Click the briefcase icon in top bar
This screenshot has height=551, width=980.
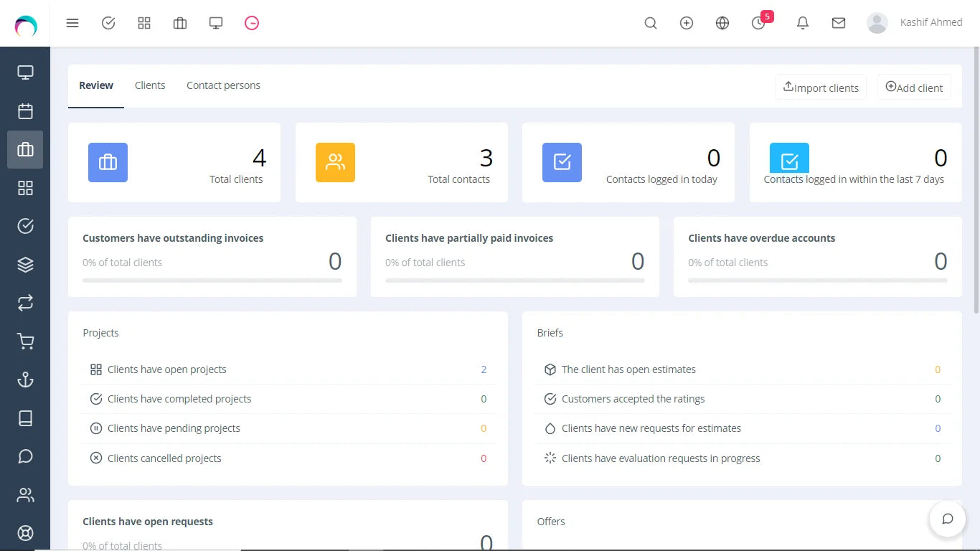[x=180, y=23]
